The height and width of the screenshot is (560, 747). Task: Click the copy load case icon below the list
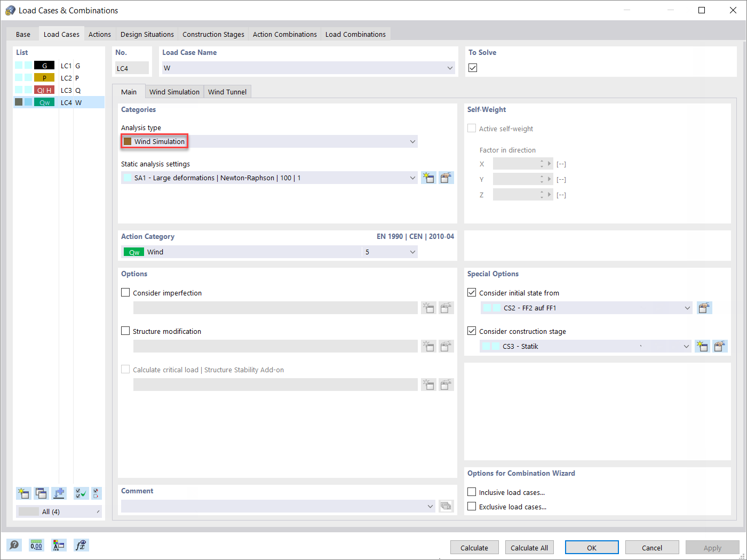pyautogui.click(x=41, y=493)
